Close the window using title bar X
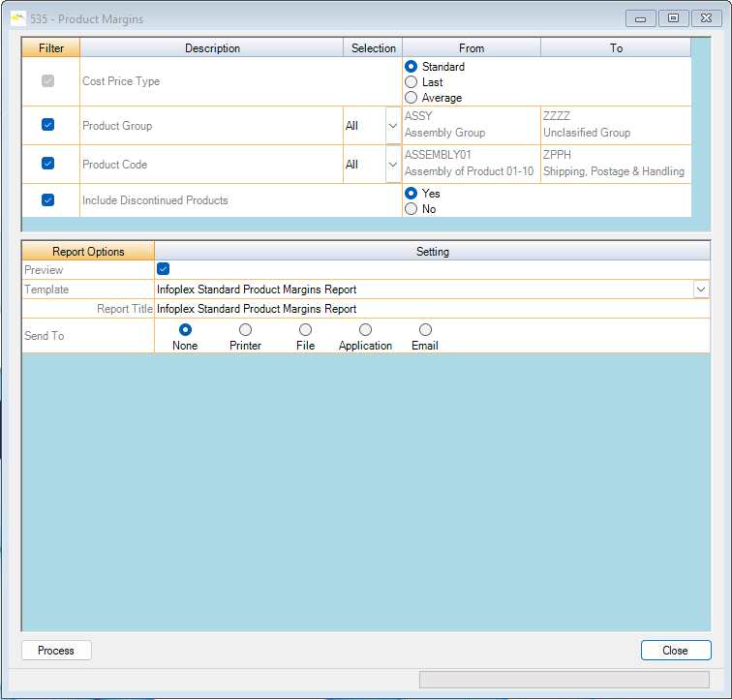This screenshot has width=732, height=700. click(706, 18)
